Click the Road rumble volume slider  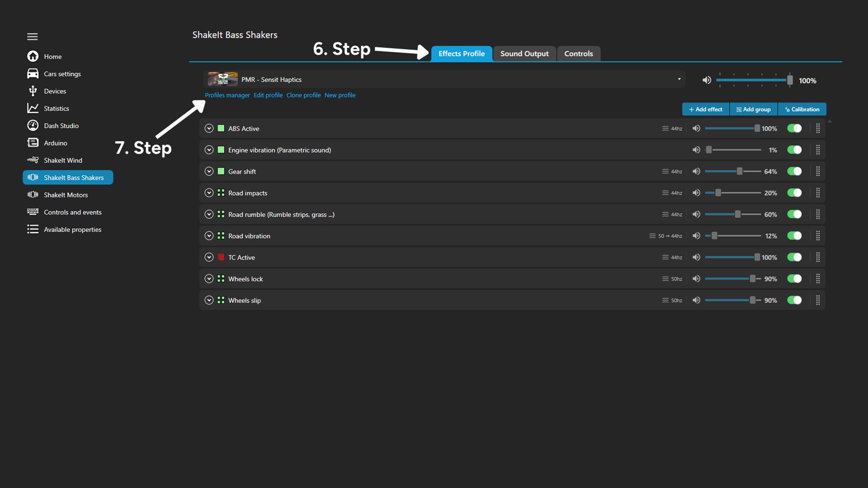coord(732,214)
